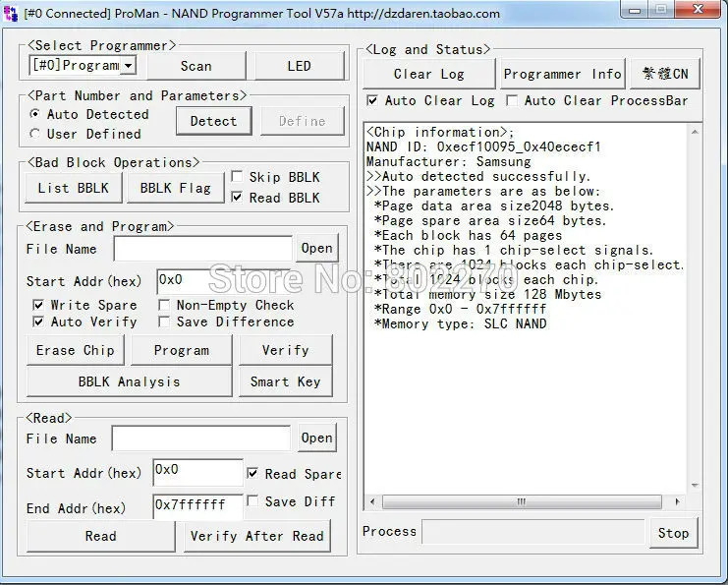Toggle the Auto Clear Log checkbox
Viewport: 728px width, 585px height.
tap(372, 100)
